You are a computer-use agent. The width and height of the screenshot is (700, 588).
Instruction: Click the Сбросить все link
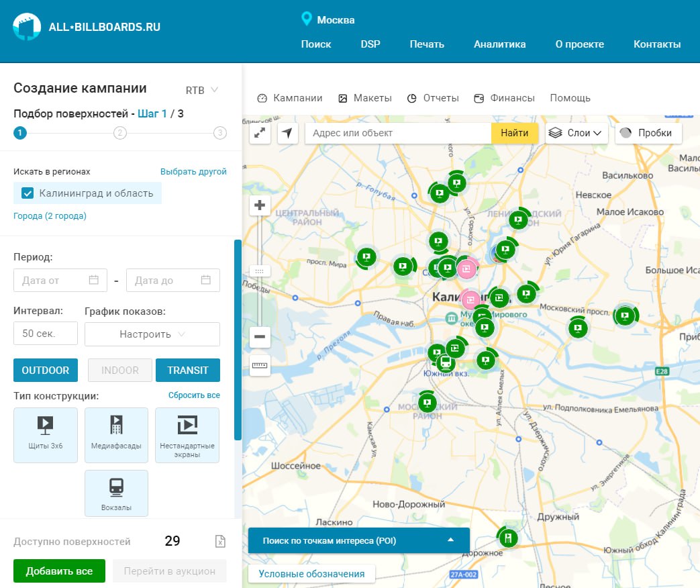[194, 395]
